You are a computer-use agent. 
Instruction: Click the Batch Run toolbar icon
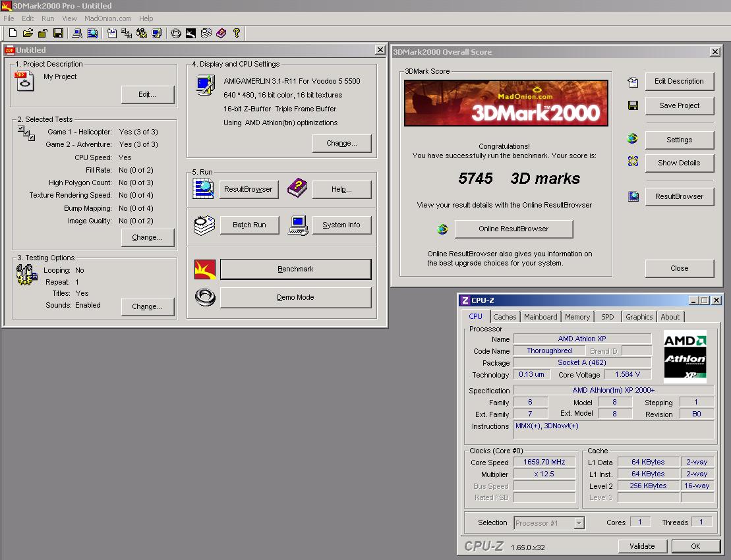[x=206, y=33]
